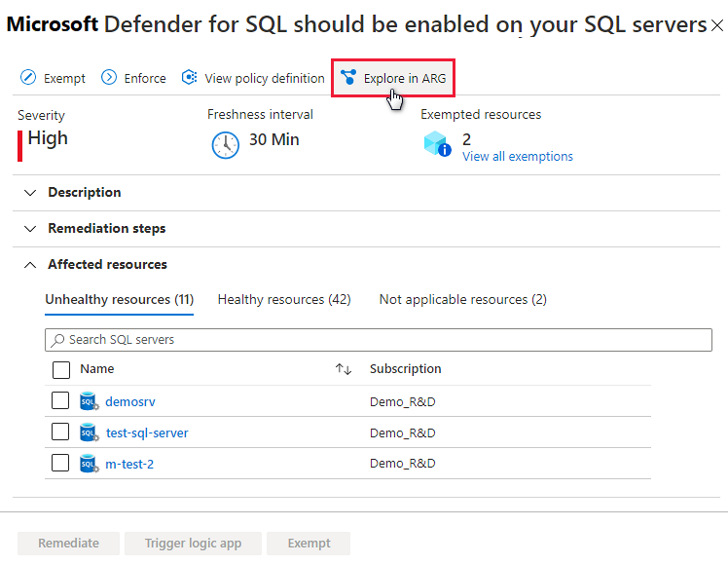Screen dimensions: 728x564
Task: Open the View all exemptions link
Action: click(518, 157)
